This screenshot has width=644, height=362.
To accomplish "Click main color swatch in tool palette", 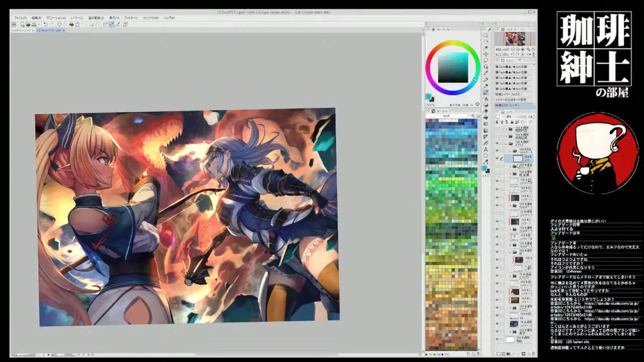I will pyautogui.click(x=484, y=168).
